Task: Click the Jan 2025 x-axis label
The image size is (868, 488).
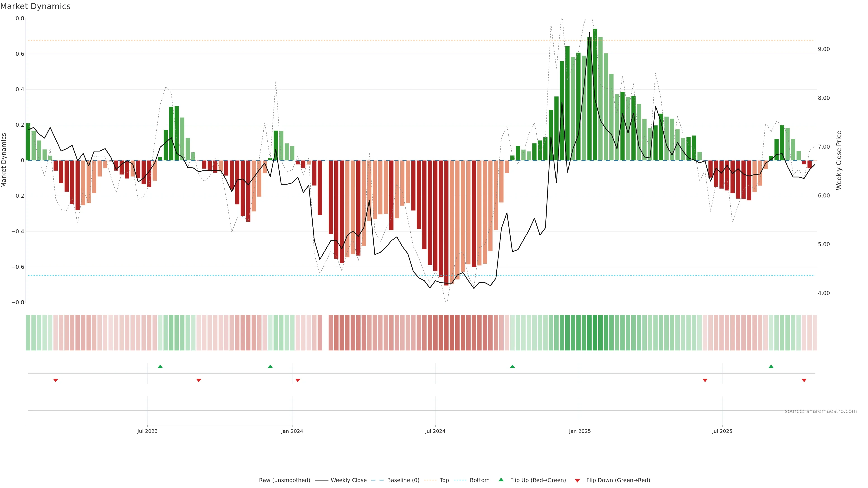Action: (x=580, y=431)
